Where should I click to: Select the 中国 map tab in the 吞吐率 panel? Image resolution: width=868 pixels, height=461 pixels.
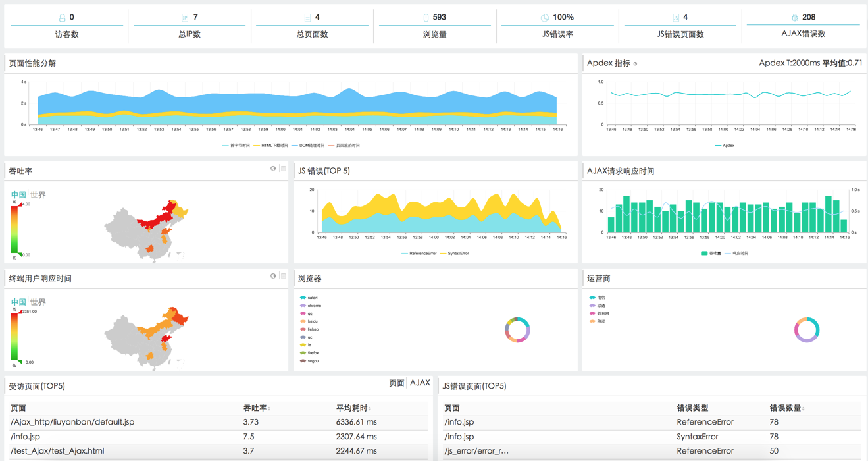pos(18,195)
